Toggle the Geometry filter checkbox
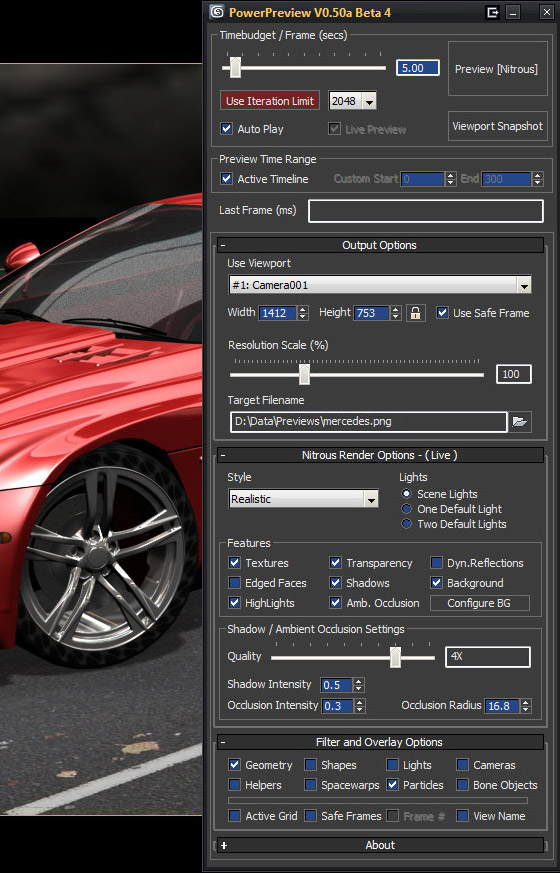The width and height of the screenshot is (560, 873). pyautogui.click(x=234, y=765)
